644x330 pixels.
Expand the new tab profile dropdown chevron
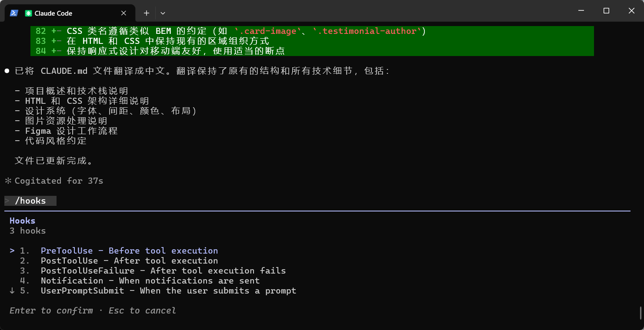[x=163, y=13]
